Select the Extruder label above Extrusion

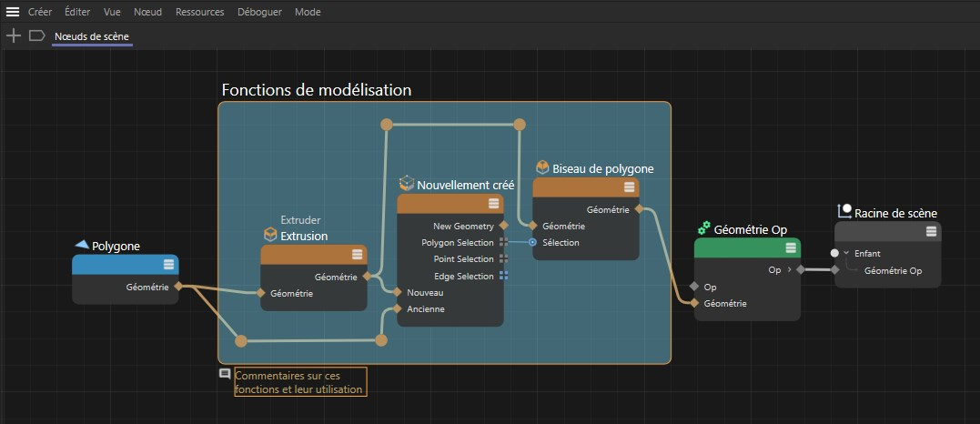pos(300,220)
